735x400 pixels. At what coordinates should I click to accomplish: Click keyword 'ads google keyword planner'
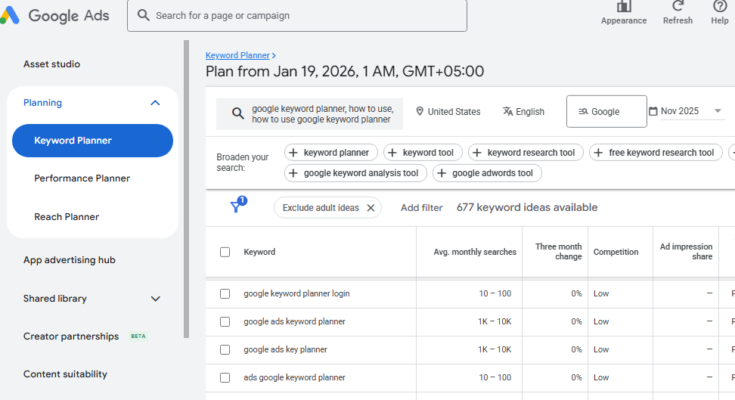click(294, 377)
